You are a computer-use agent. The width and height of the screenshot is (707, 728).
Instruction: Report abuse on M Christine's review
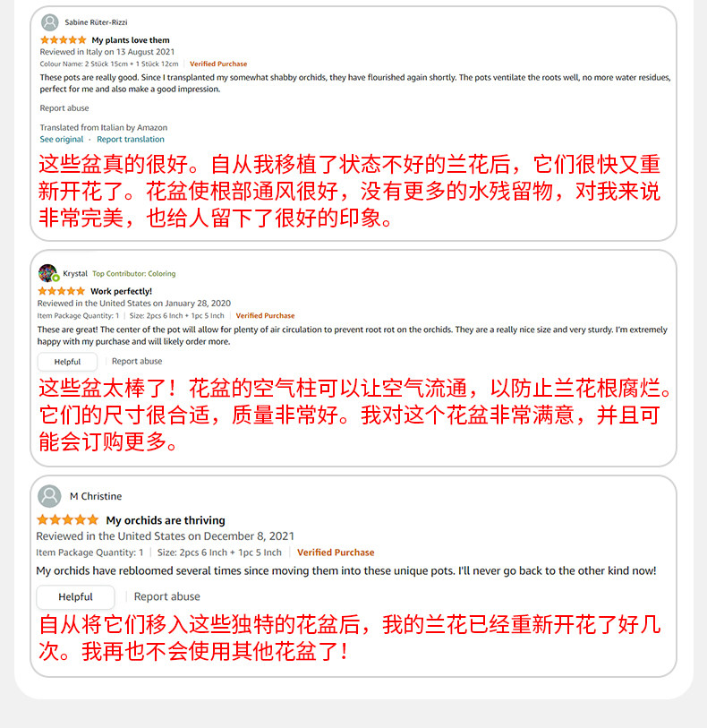coord(167,596)
